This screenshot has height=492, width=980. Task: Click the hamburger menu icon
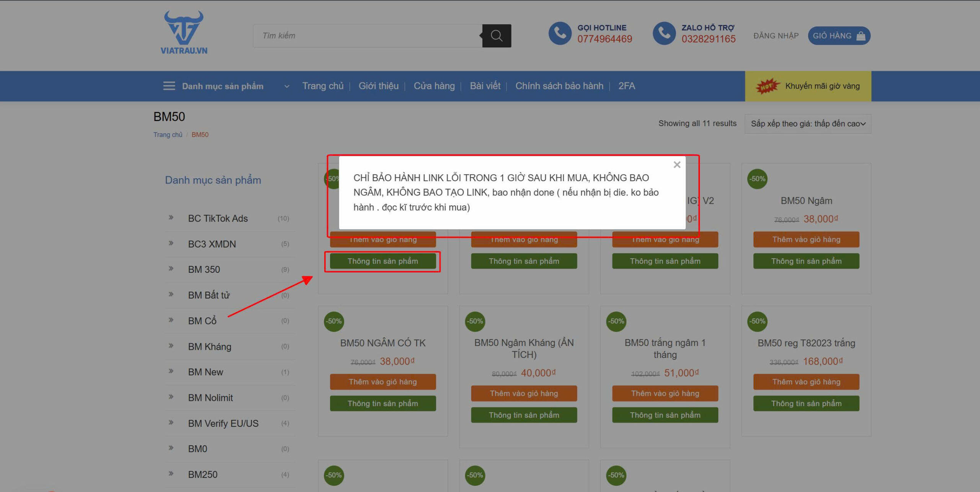point(169,86)
